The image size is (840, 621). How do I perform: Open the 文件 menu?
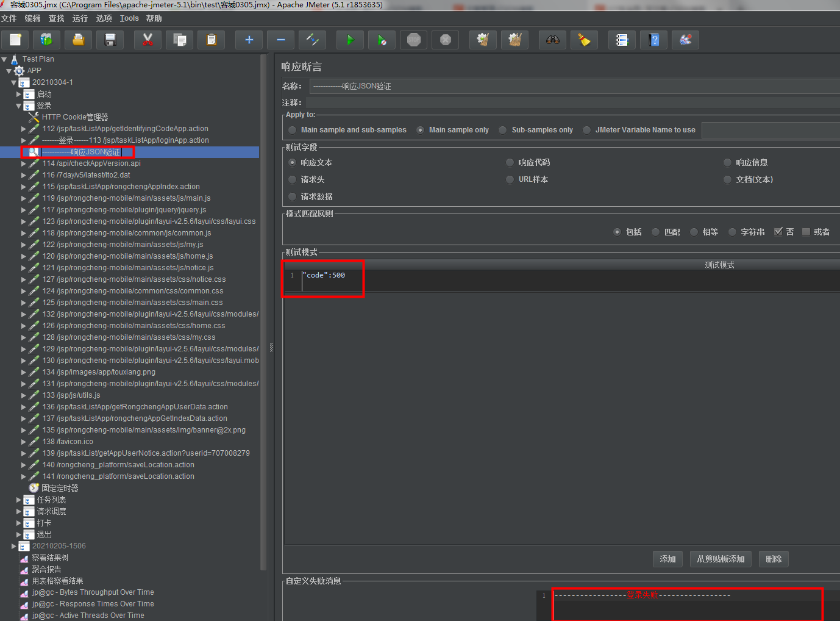9,18
